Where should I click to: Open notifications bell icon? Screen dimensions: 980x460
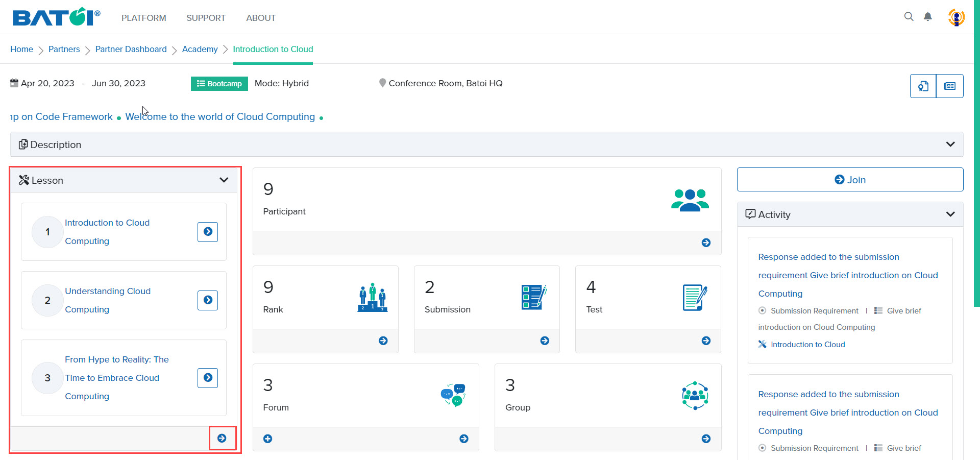928,16
